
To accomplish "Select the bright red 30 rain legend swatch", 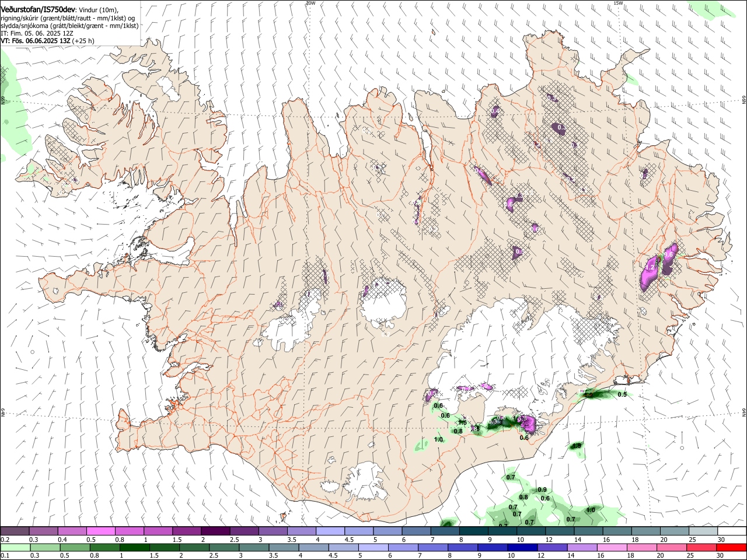I will coord(731,547).
